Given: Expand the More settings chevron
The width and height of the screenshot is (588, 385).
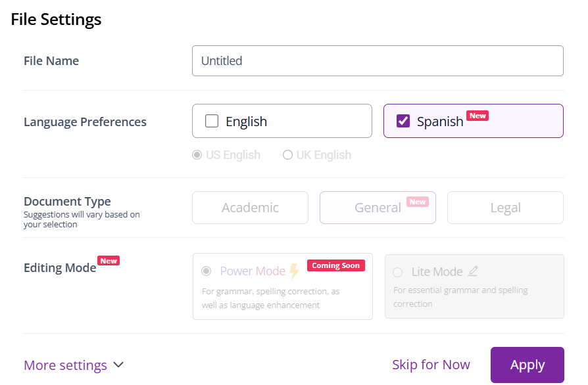Looking at the screenshot, I should click(118, 365).
